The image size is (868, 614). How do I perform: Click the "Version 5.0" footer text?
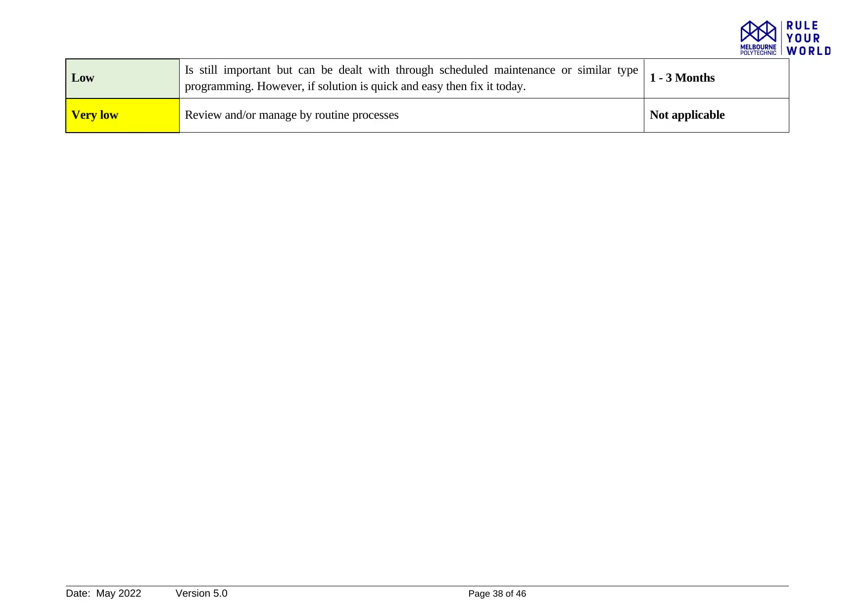(x=201, y=593)
